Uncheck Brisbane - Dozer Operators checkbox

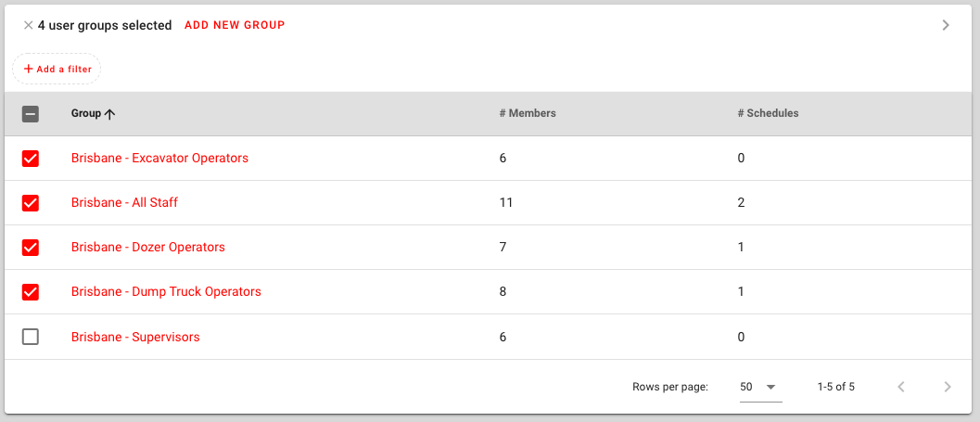coord(30,248)
